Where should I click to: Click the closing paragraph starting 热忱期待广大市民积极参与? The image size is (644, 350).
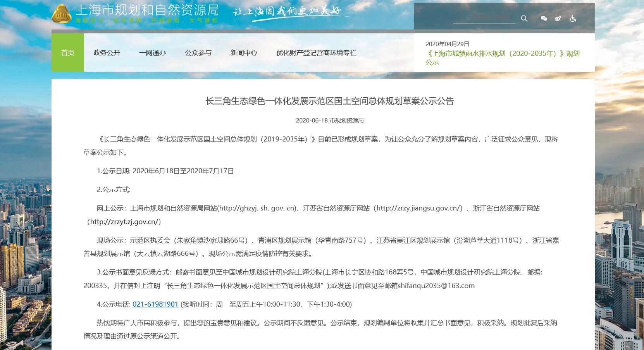pos(320,329)
